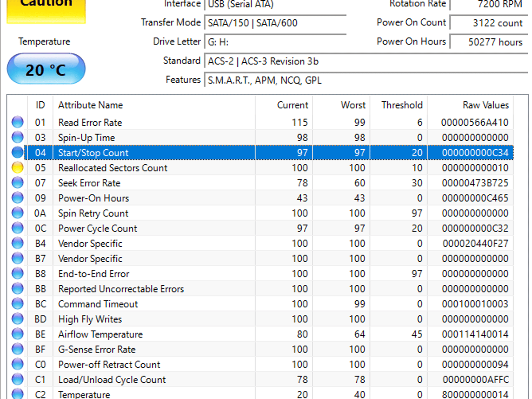The height and width of the screenshot is (399, 532).
Task: Click the Features field S.M.A.R.T., APM, NCQ, GPL
Action: (x=366, y=80)
